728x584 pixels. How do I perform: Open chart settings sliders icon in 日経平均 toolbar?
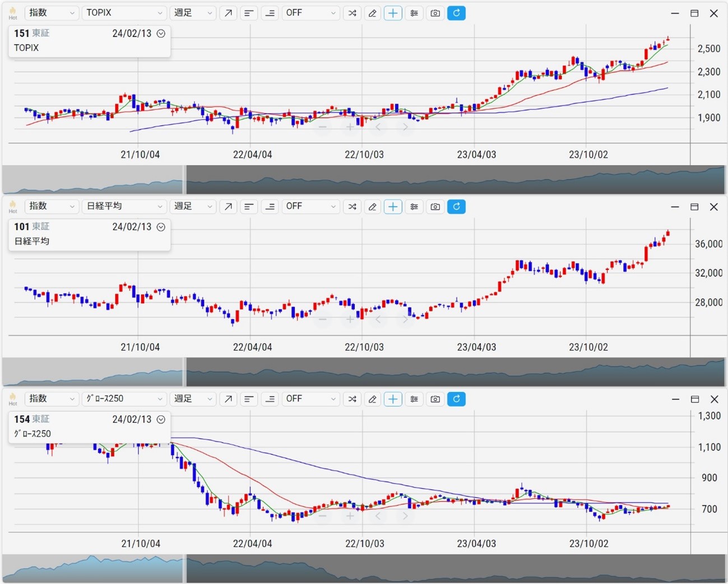(414, 206)
